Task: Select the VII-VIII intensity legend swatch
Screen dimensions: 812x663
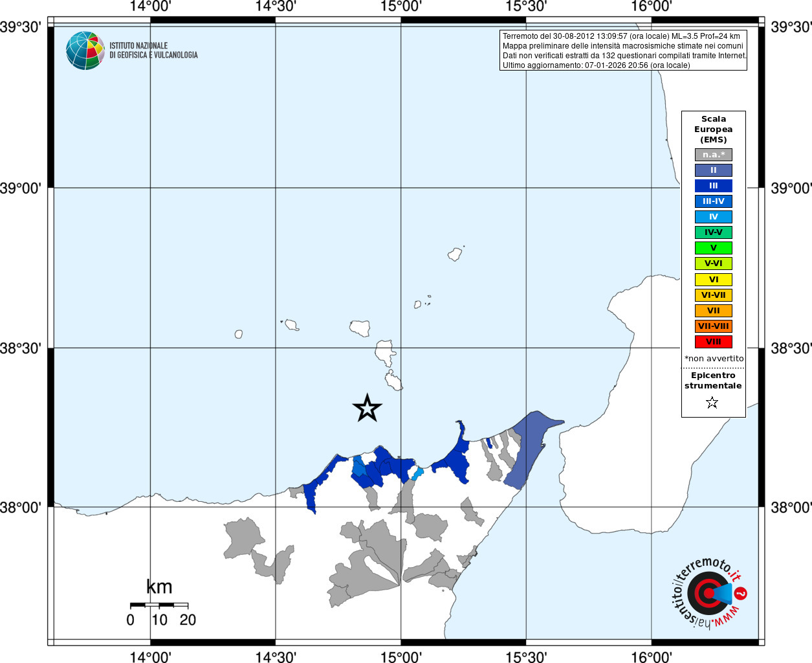Action: coord(714,326)
